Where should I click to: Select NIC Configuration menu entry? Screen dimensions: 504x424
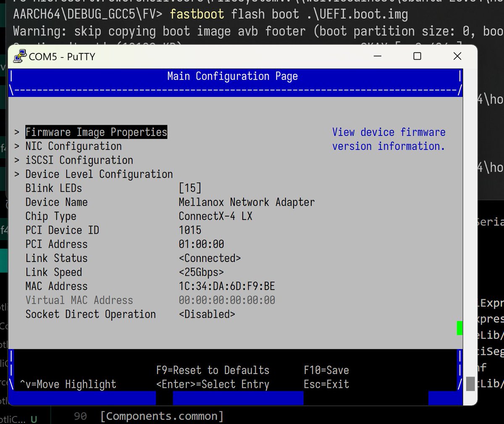(73, 146)
